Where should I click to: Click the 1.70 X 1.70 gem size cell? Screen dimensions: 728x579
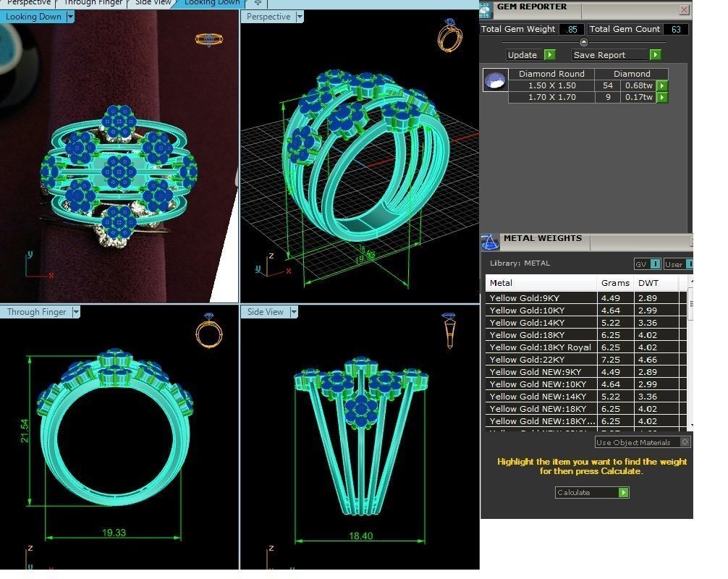551,97
